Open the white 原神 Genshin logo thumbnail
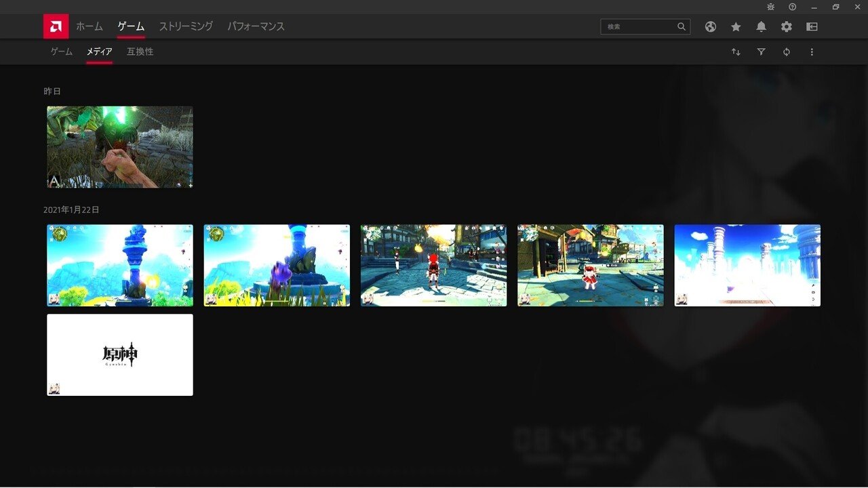This screenshot has height=488, width=868. point(120,355)
